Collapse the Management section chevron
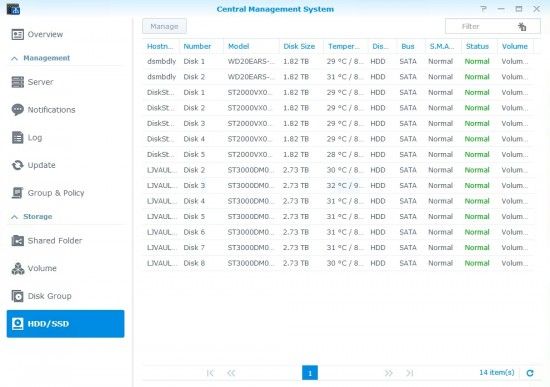 (14, 58)
